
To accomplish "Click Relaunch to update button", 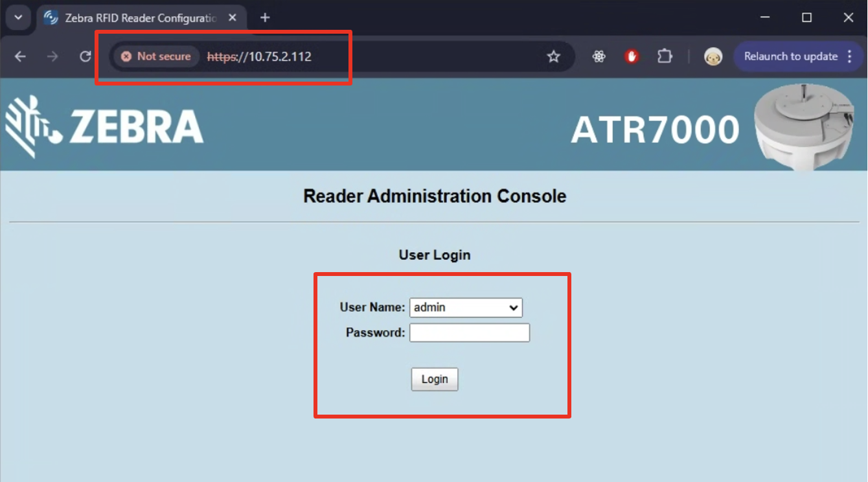I will click(x=791, y=56).
